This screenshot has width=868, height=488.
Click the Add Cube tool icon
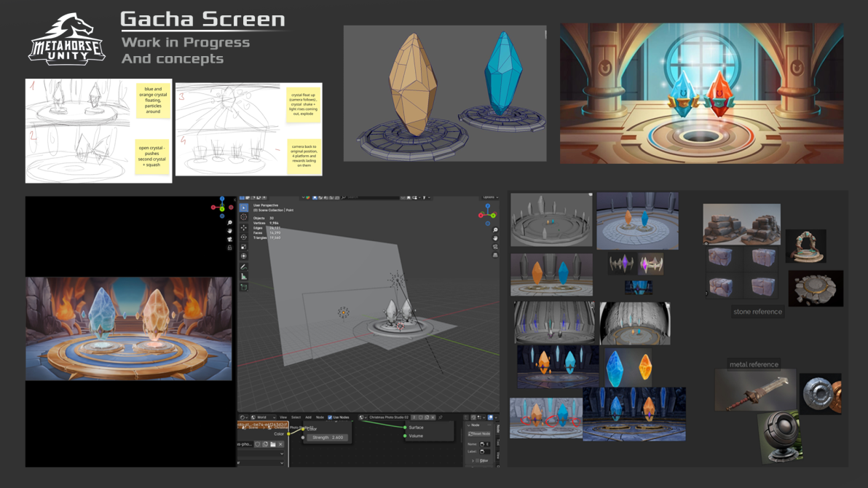pos(244,287)
